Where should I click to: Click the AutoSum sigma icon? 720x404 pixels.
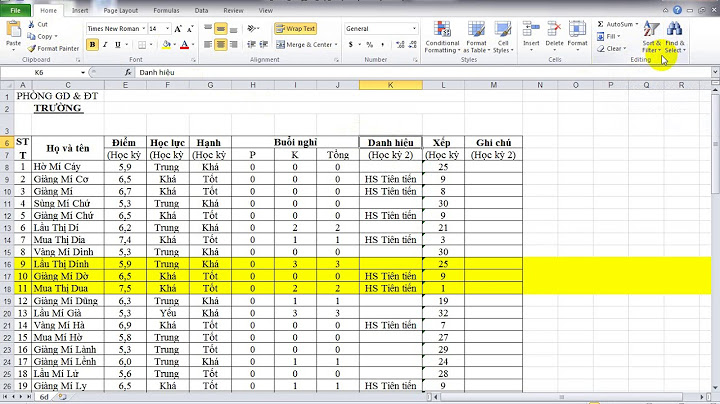tap(600, 24)
